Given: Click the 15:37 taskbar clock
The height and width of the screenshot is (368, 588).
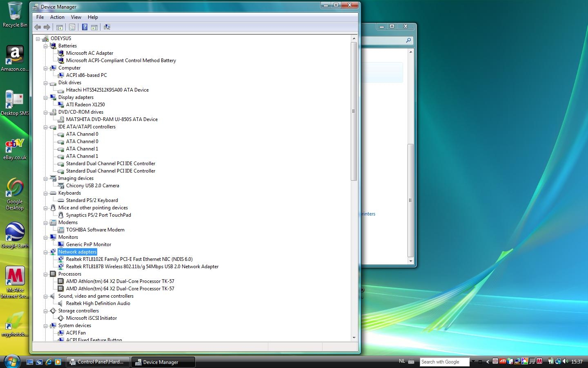Looking at the screenshot, I should pos(577,361).
